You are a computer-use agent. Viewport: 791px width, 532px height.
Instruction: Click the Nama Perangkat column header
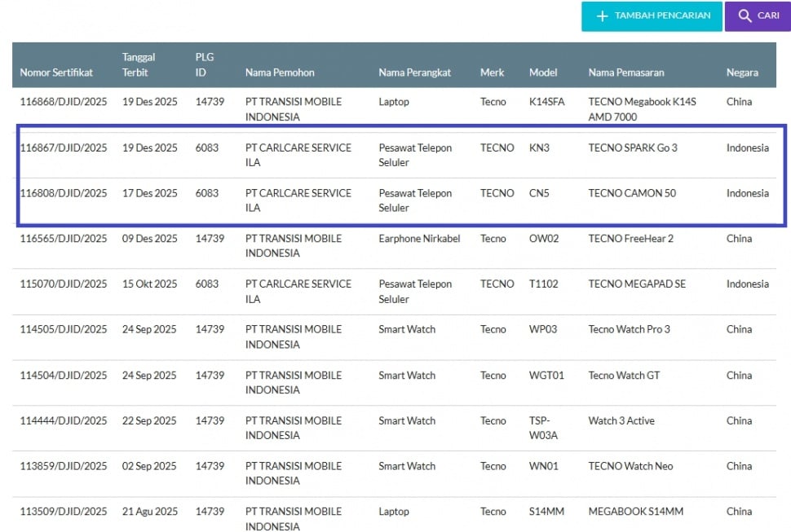point(416,73)
